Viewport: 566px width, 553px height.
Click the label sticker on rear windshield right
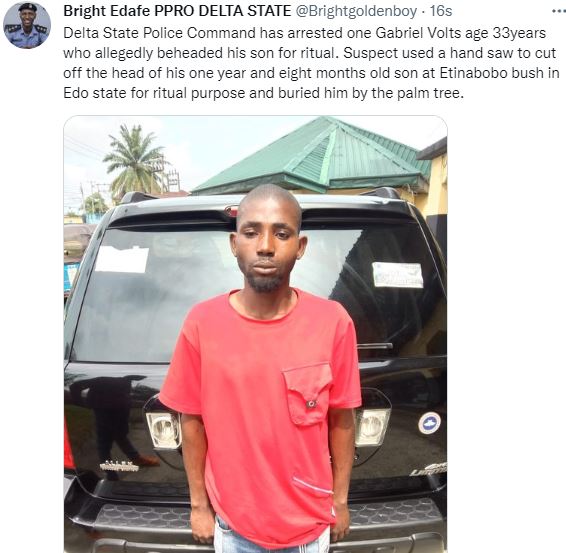(x=397, y=275)
